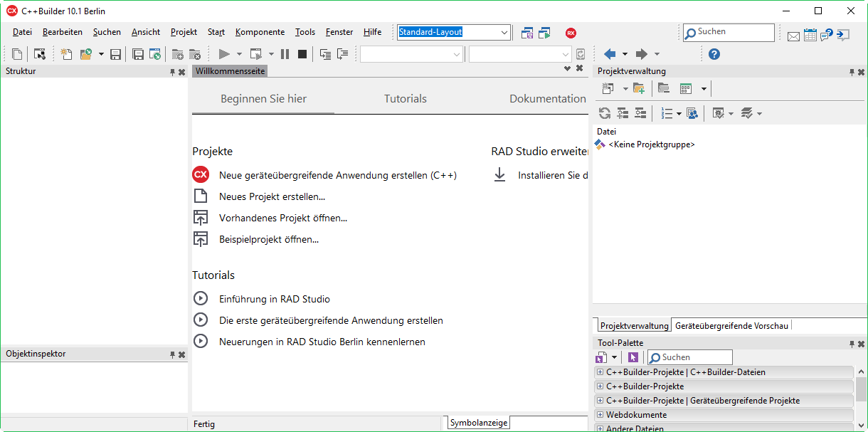Open dropdown arrow next to Open folder icon
The image size is (868, 432).
101,54
